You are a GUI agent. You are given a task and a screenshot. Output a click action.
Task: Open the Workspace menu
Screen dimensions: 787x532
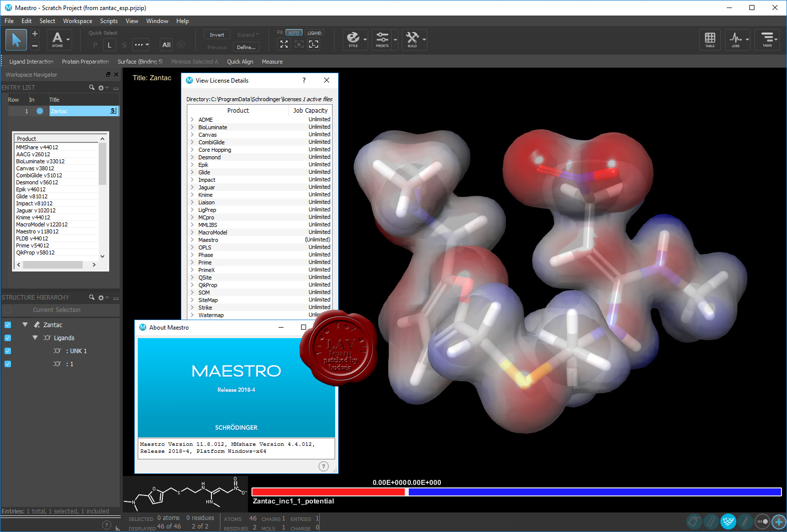coord(78,21)
